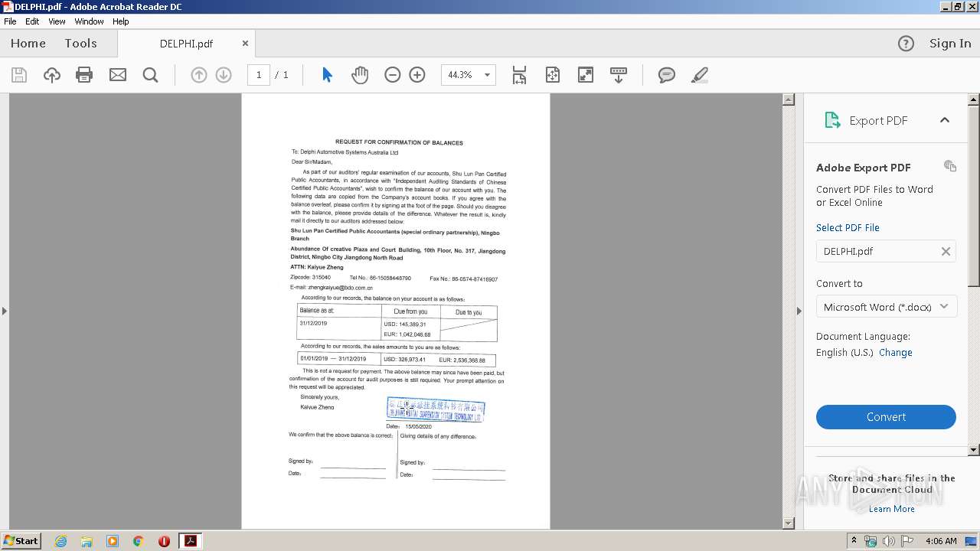Click the Acrobat Reader taskbar button
980x551 pixels.
tap(190, 541)
